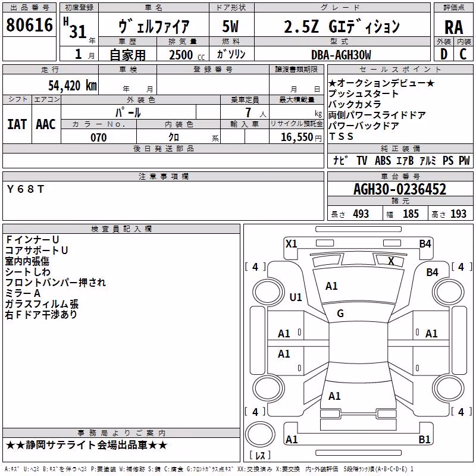Click inspector note コアサポートU

tap(37, 250)
